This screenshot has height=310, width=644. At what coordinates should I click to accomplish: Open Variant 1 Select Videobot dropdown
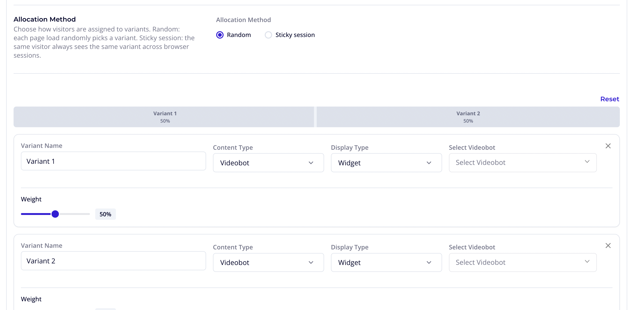coord(523,163)
